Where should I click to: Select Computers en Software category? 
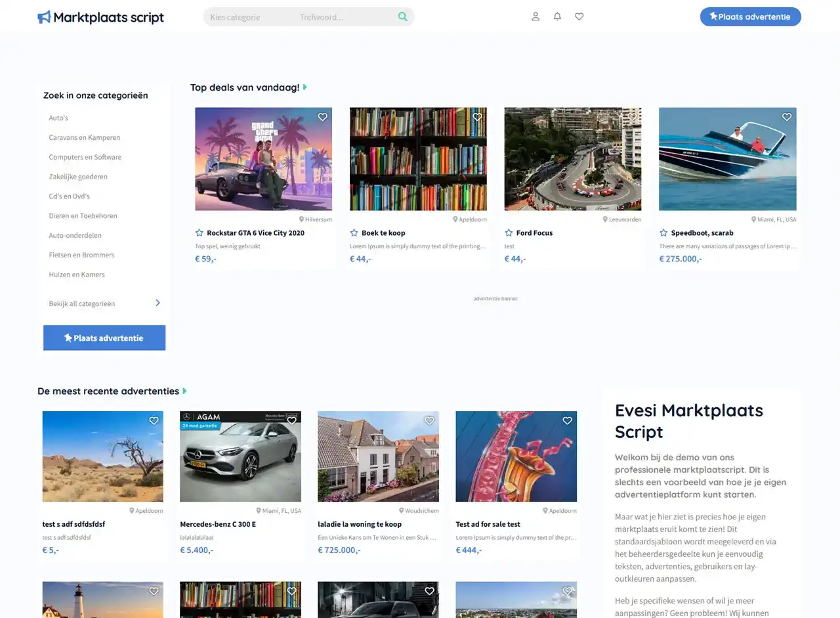tap(85, 157)
